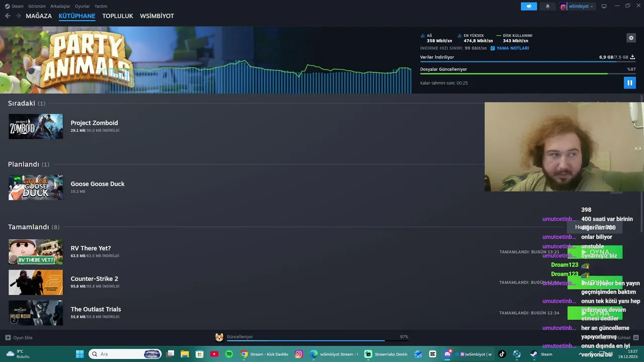Select the Goose Goose Duck title
The height and width of the screenshot is (362, 644).
pos(98,184)
